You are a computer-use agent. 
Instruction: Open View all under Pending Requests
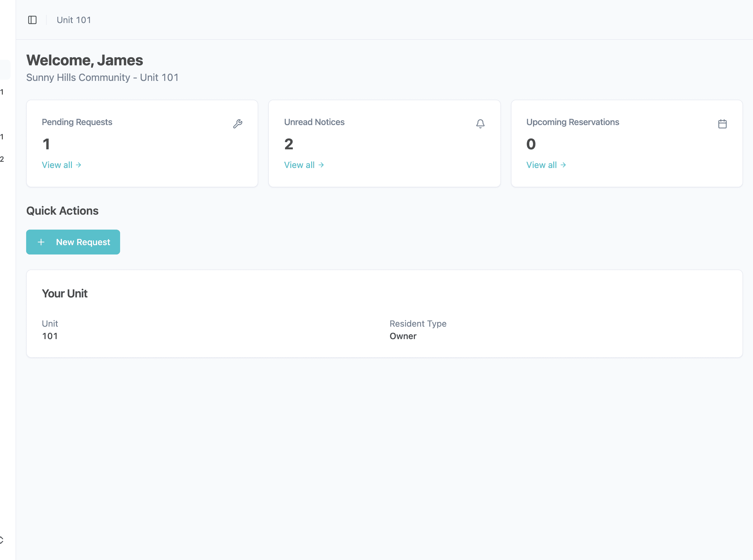tap(61, 165)
